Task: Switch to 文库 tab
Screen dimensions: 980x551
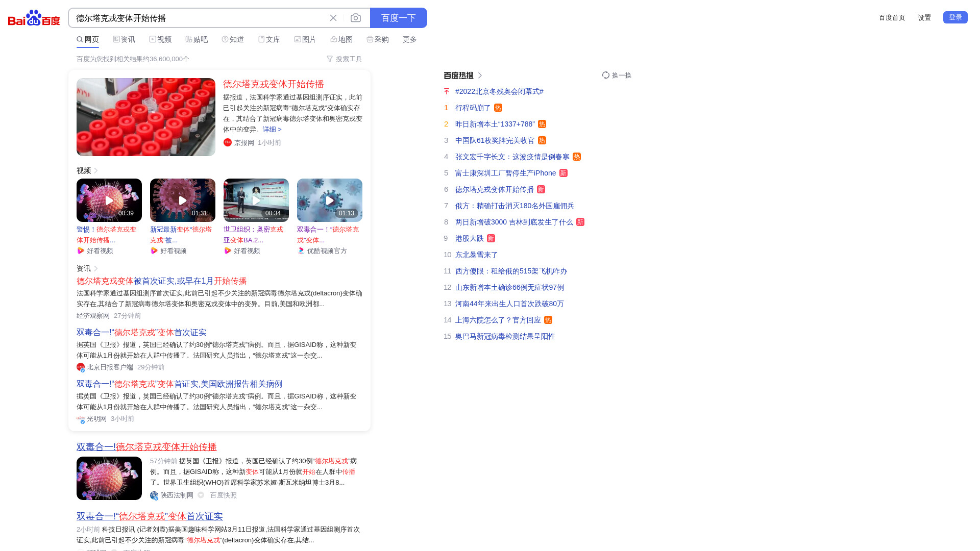Action: click(x=269, y=39)
